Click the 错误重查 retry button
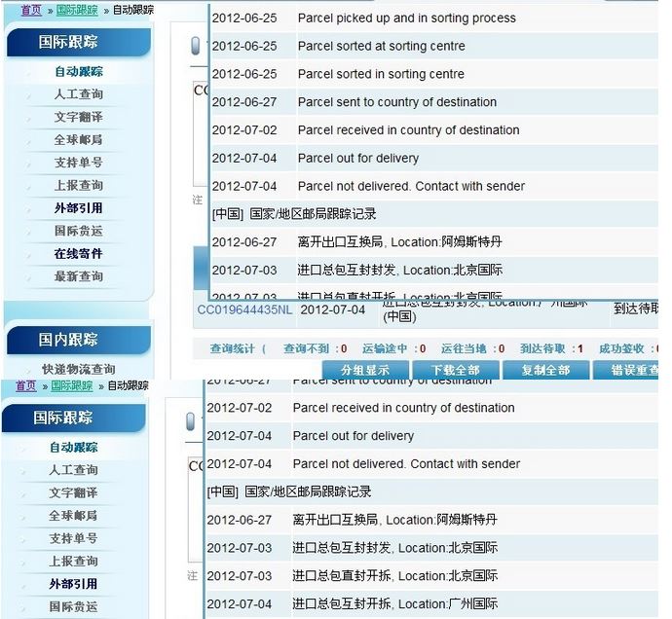Viewport: 672px width, 619px height. (x=631, y=370)
